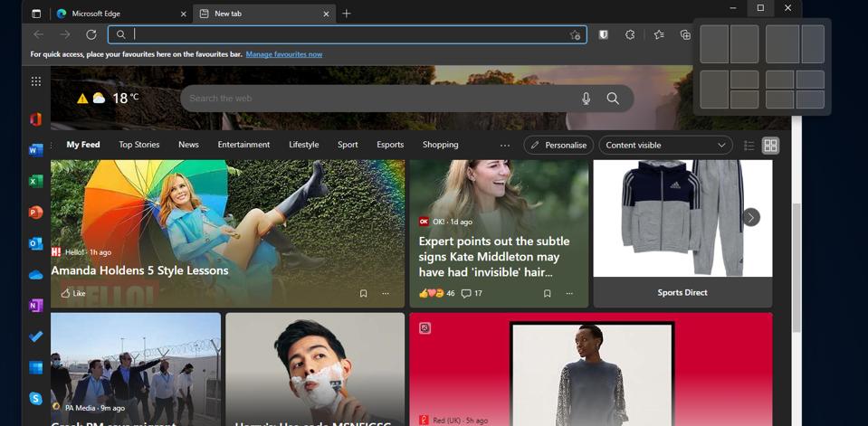Open the Kate Middleton hair article
This screenshot has height=426, width=868.
click(494, 257)
